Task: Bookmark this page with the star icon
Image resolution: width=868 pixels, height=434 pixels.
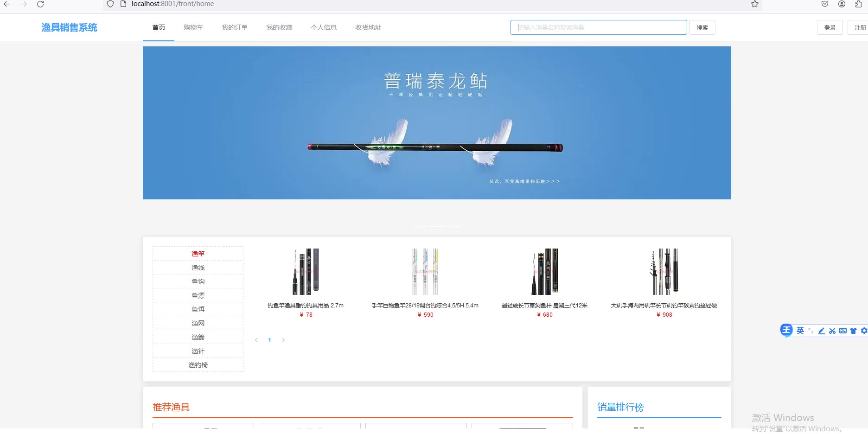Action: (755, 4)
